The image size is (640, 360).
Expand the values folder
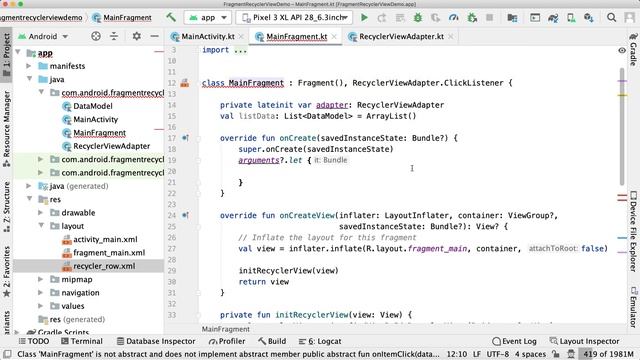[x=40, y=305]
